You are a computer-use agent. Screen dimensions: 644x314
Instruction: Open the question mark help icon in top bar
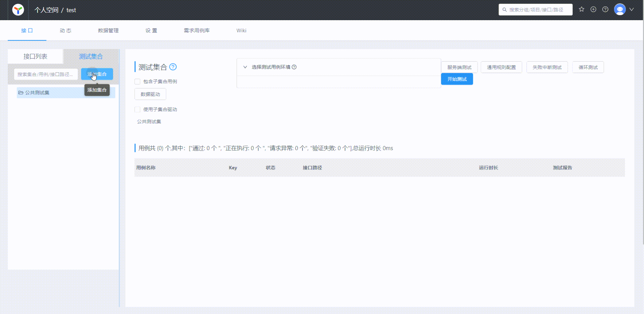coord(605,9)
